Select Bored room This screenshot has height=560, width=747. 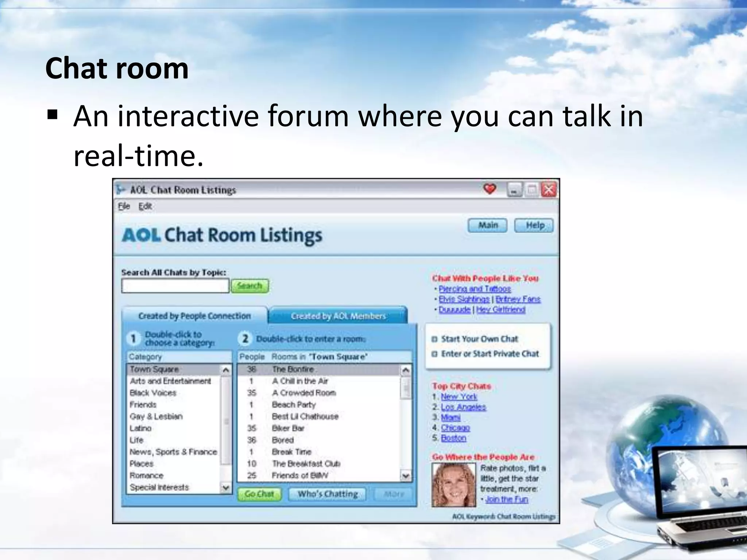tap(319, 440)
